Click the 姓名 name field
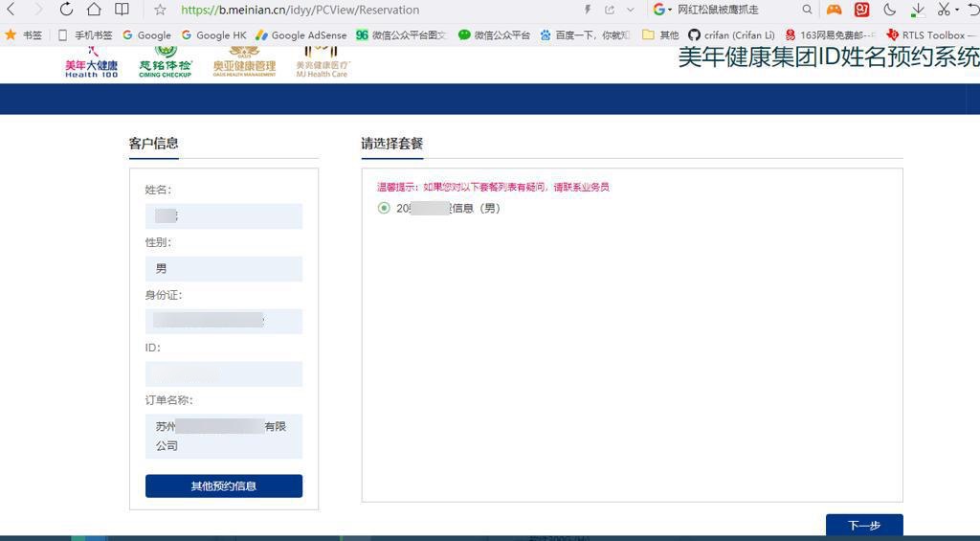980x541 pixels. coord(224,215)
